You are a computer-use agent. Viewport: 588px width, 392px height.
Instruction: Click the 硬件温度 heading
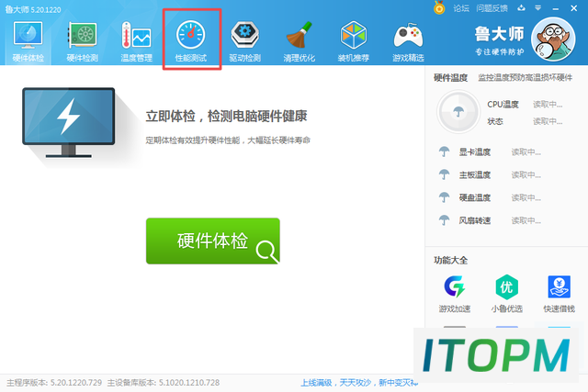point(450,78)
